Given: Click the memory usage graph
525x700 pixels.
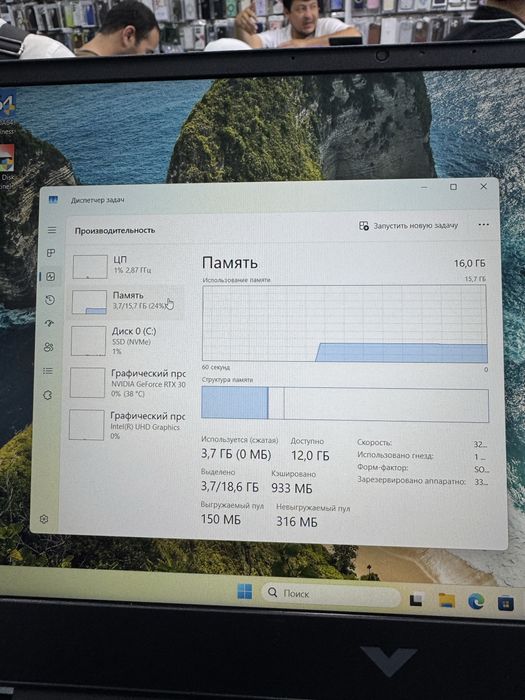Looking at the screenshot, I should point(345,323).
